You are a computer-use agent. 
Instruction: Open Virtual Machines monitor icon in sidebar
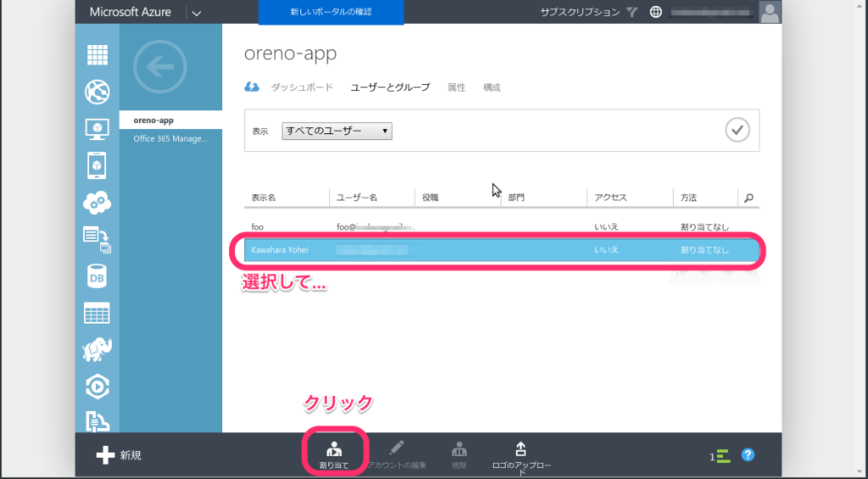point(97,129)
